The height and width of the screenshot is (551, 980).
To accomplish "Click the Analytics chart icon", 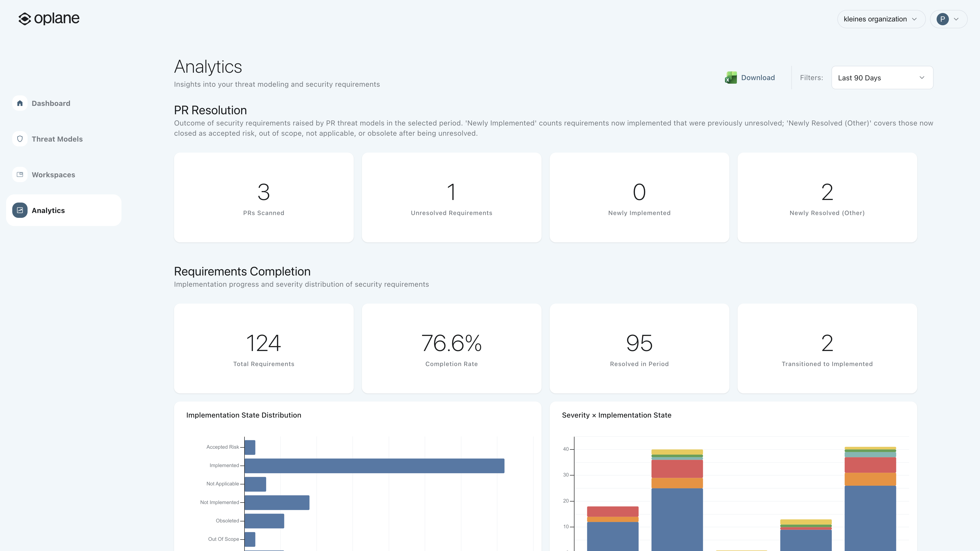I will [x=20, y=210].
